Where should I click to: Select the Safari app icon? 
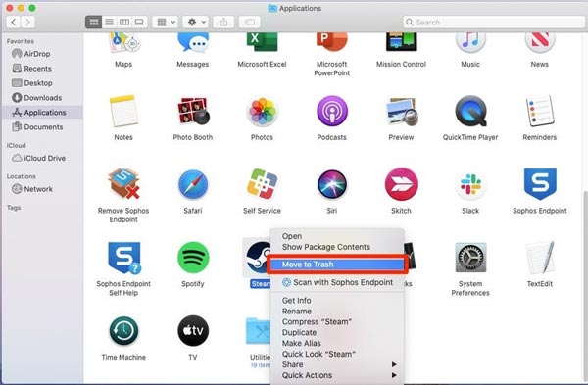point(193,184)
